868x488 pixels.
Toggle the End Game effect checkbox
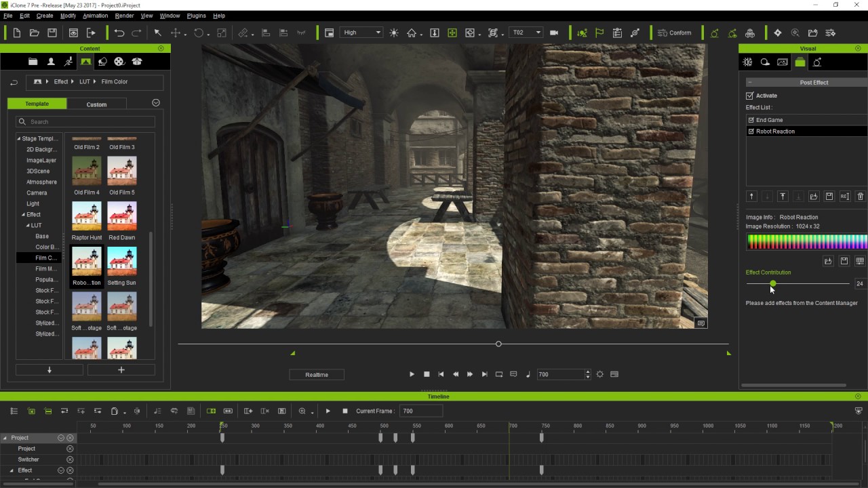(x=751, y=120)
